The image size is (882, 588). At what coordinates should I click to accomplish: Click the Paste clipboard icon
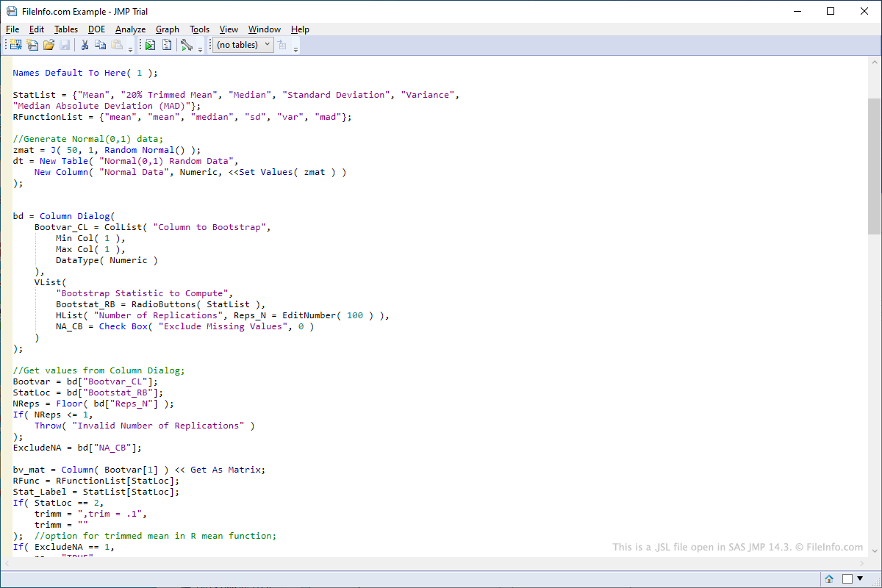pyautogui.click(x=117, y=45)
